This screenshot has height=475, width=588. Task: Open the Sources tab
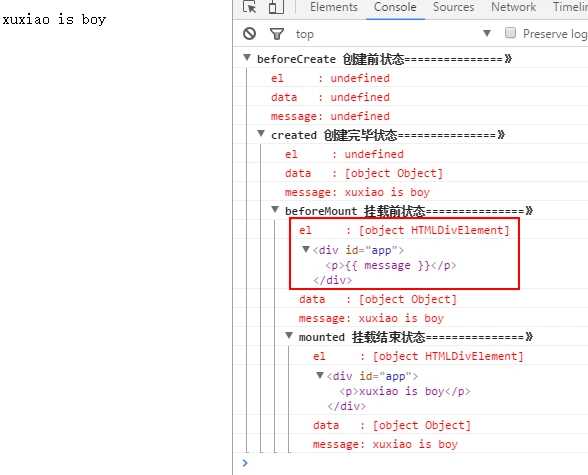[x=453, y=7]
